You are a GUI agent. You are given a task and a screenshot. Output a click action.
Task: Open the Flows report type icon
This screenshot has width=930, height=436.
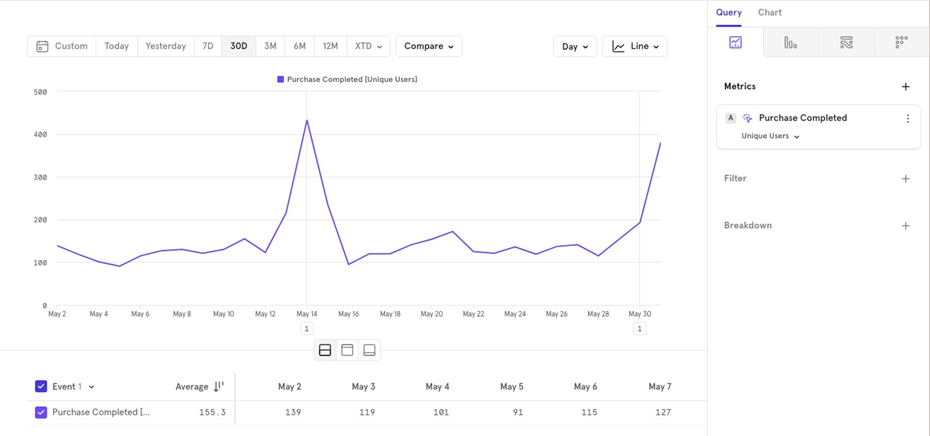[x=846, y=43]
